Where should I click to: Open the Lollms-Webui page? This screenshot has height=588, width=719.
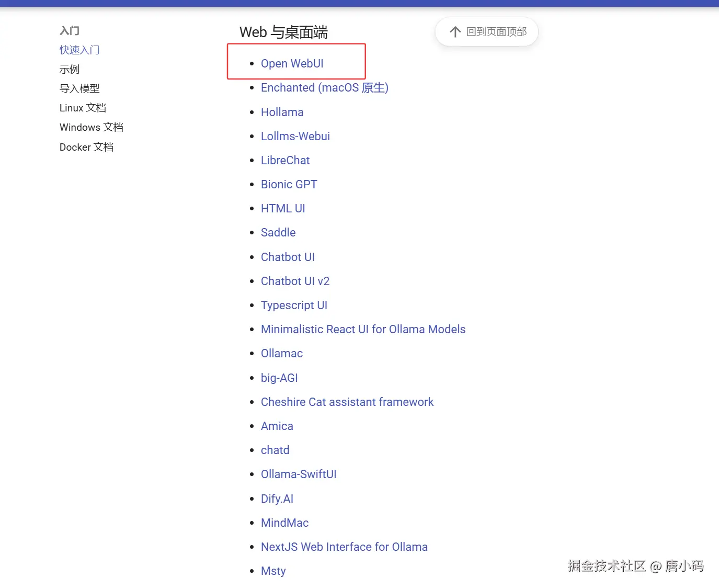[x=295, y=136]
